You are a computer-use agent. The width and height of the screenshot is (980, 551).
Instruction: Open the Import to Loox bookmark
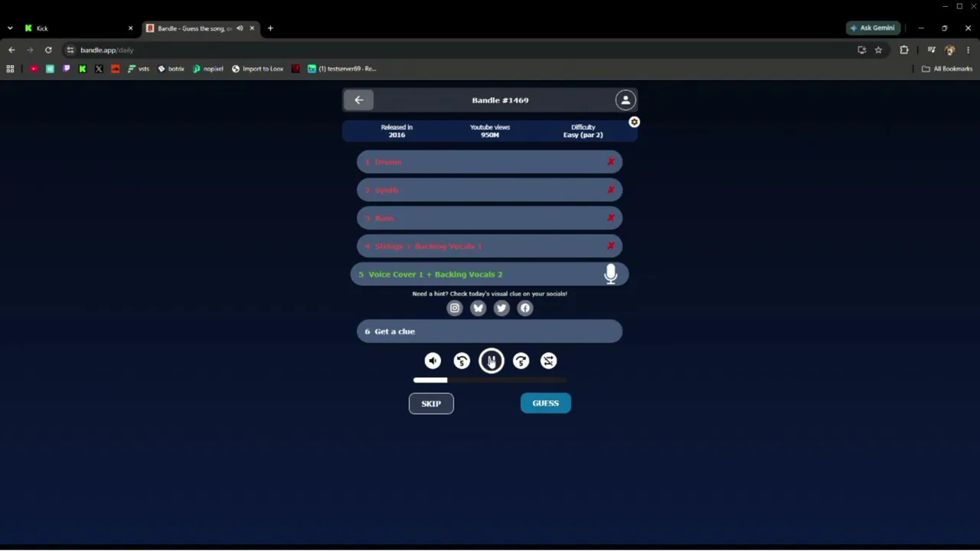point(257,69)
